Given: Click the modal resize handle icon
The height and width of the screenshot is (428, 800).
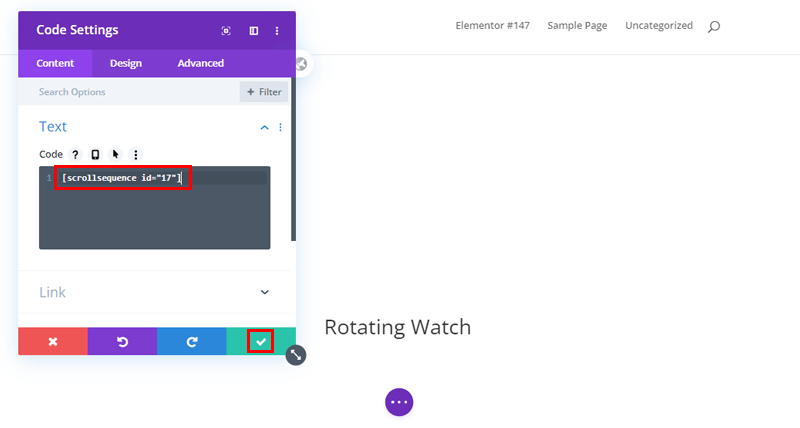Looking at the screenshot, I should [x=296, y=355].
